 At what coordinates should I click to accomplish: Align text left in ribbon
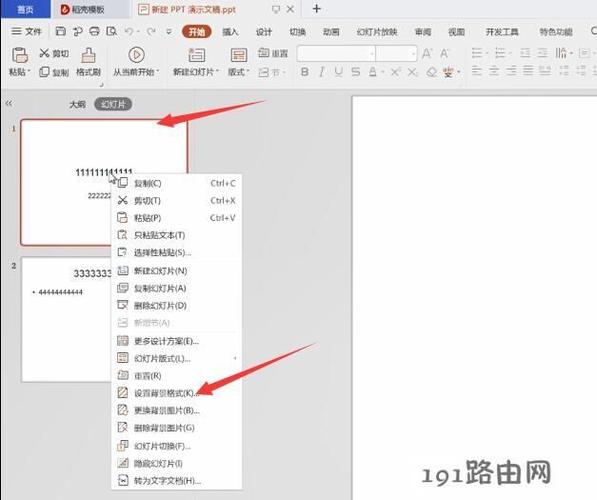coord(477,71)
